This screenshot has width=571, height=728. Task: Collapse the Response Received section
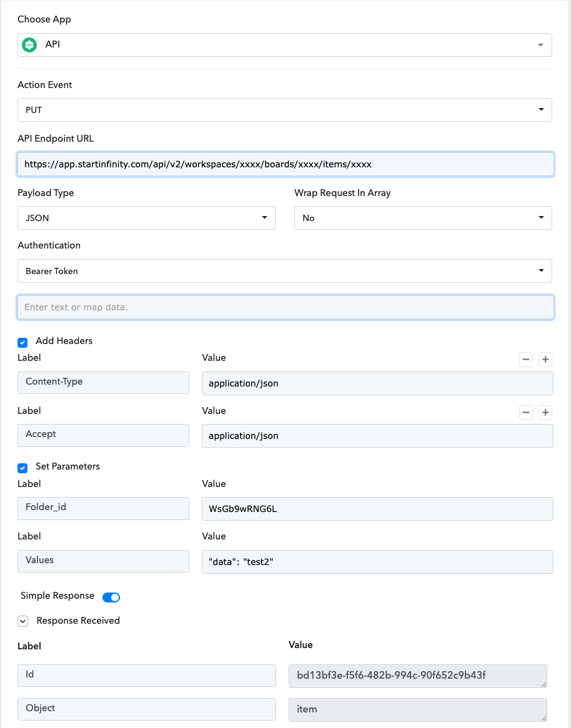[x=22, y=621]
